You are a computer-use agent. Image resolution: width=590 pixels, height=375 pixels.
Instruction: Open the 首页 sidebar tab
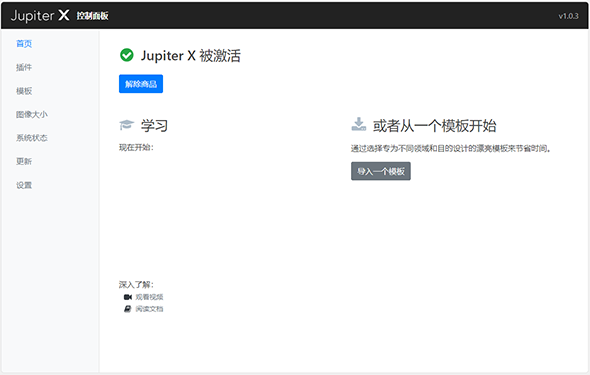tap(24, 44)
